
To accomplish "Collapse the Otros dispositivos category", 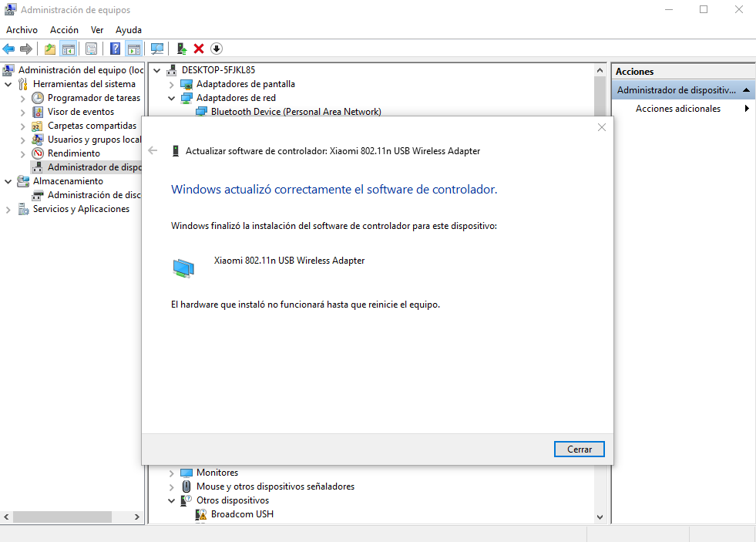I will point(171,501).
